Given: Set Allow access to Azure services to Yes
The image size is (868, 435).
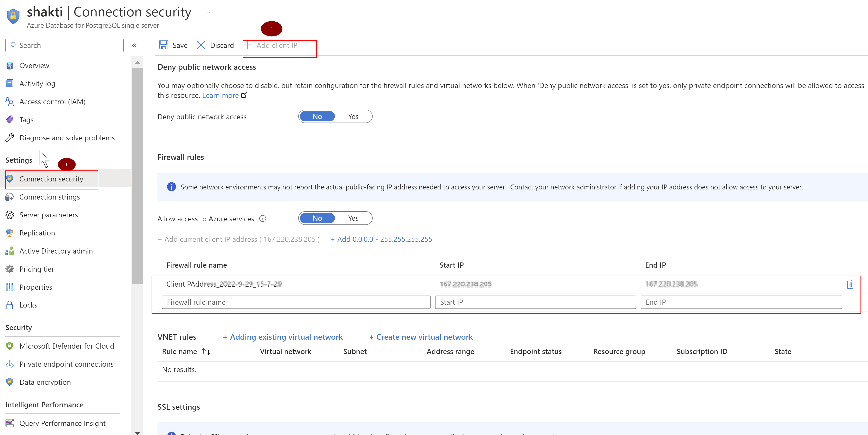Looking at the screenshot, I should coord(353,218).
